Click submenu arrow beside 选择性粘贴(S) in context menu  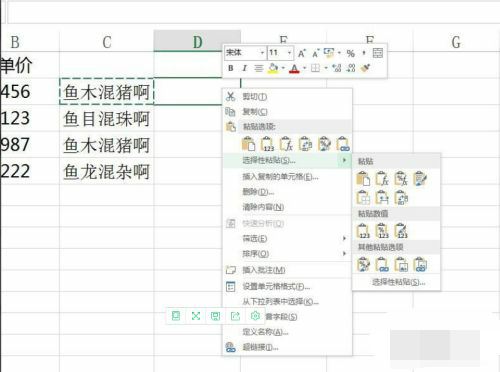click(x=344, y=160)
